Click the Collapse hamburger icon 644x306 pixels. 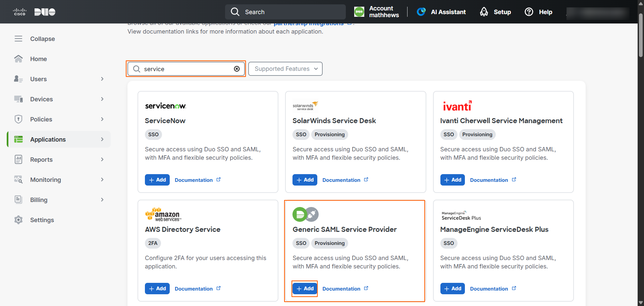[x=18, y=39]
